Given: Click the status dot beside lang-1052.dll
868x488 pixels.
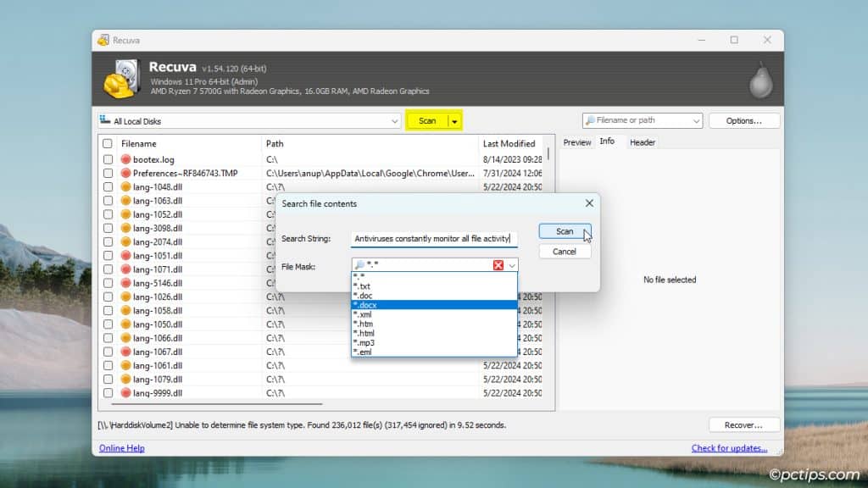Looking at the screenshot, I should pos(125,214).
